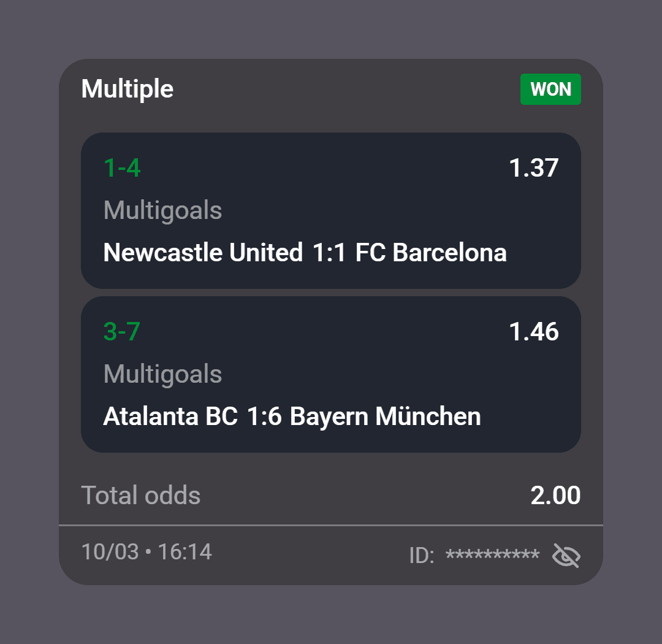This screenshot has width=662, height=644.
Task: Click FC Barcelona team name
Action: pos(431,252)
